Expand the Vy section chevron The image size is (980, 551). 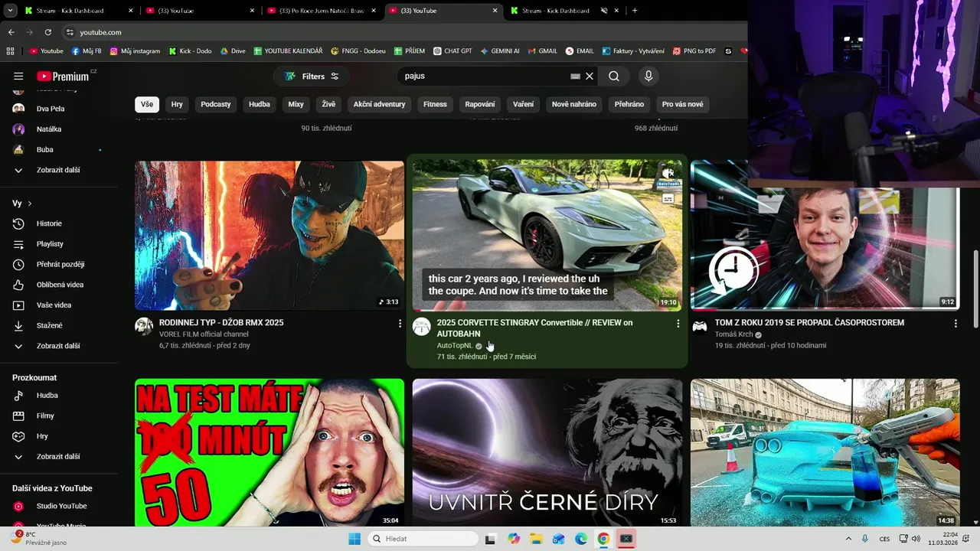pos(30,204)
